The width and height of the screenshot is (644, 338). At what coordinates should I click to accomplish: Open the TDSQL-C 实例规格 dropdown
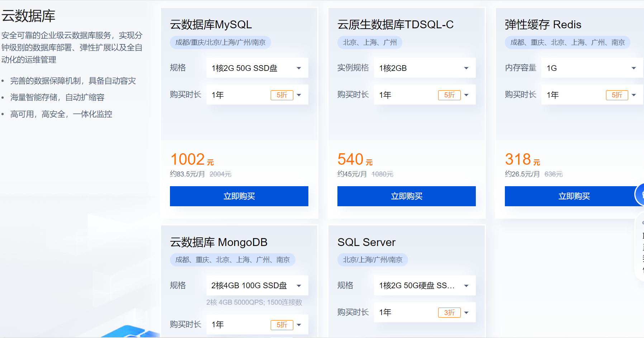click(425, 68)
